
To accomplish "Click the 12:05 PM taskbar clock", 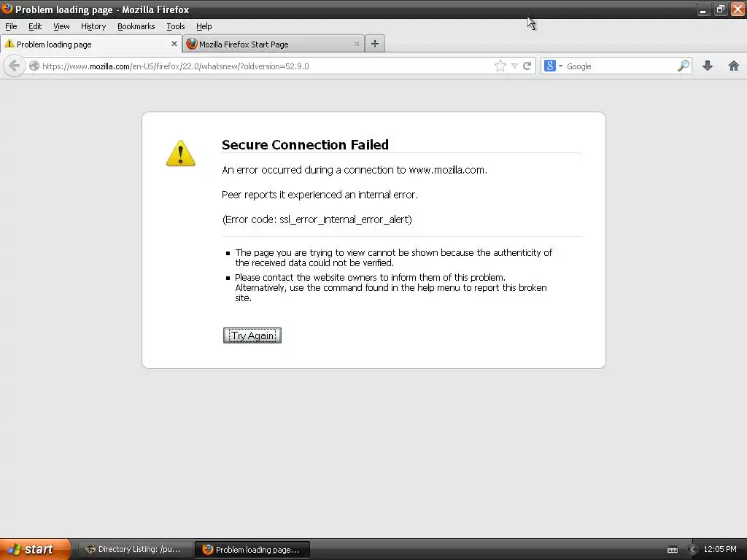I will (719, 549).
